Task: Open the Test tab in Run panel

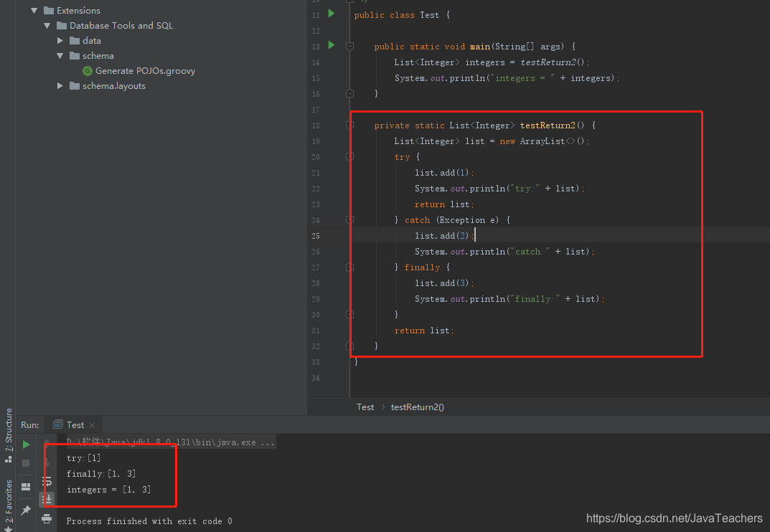Action: pos(75,425)
